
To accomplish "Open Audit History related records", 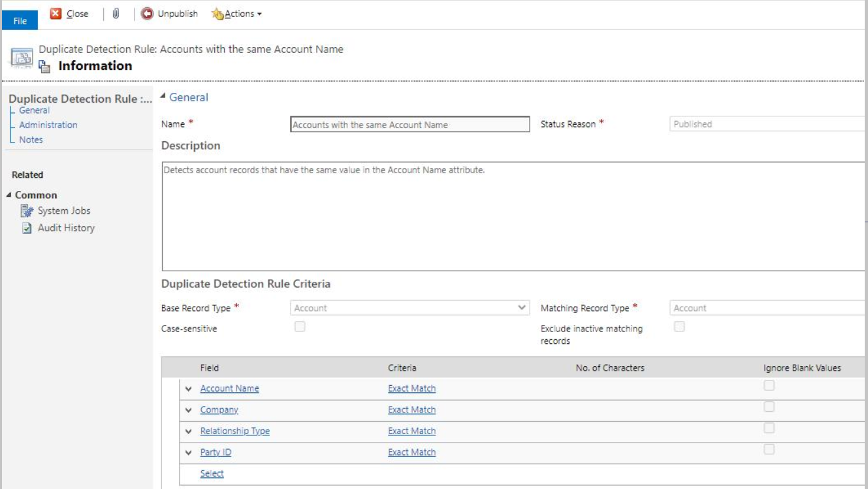I will 66,228.
